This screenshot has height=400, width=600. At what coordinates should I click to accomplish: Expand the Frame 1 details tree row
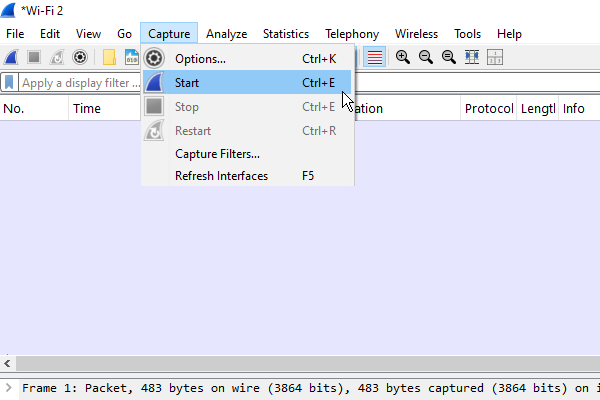tap(9, 388)
